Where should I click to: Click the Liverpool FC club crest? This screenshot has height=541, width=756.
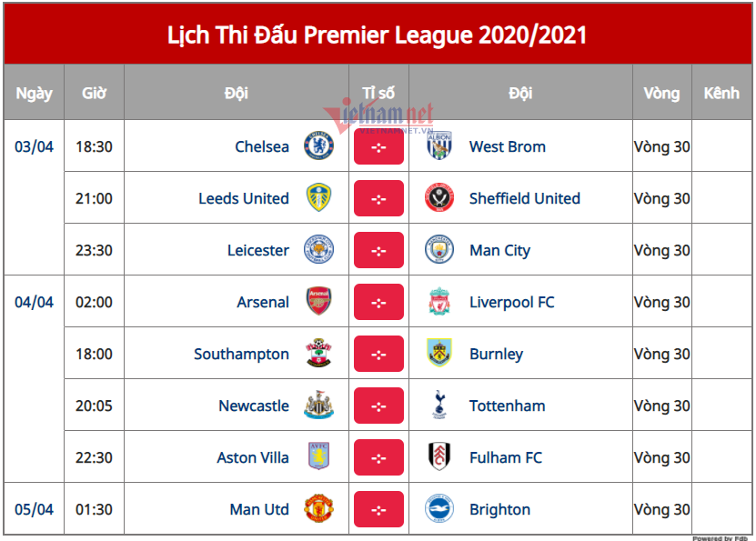tap(439, 302)
